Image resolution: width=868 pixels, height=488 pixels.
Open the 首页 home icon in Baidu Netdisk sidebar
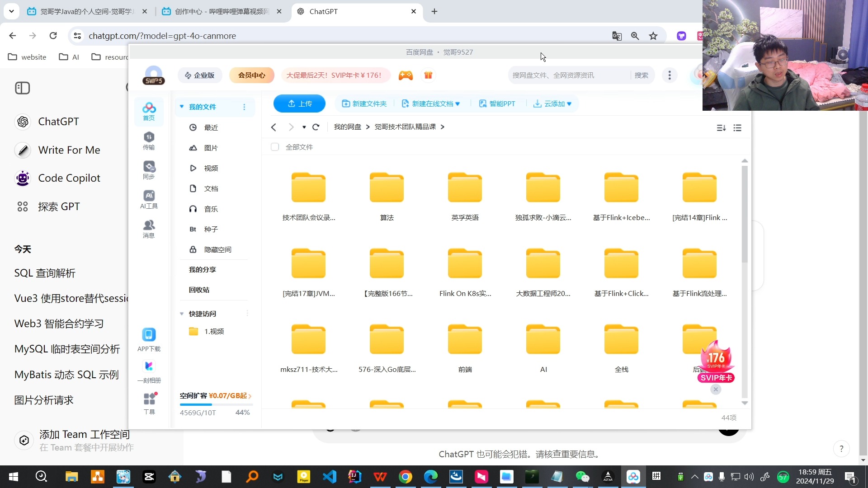(149, 111)
